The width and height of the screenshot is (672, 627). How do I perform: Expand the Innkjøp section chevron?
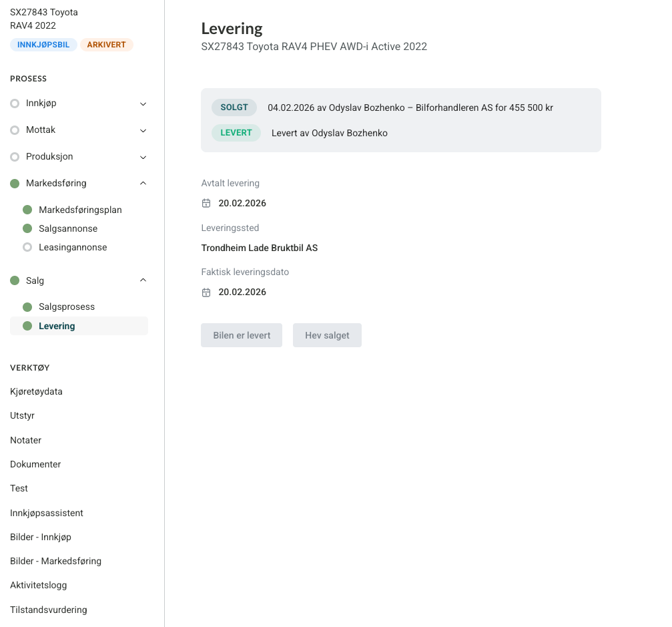tap(143, 104)
